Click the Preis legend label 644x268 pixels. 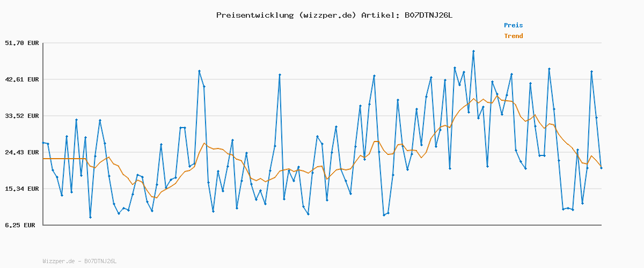(x=513, y=25)
